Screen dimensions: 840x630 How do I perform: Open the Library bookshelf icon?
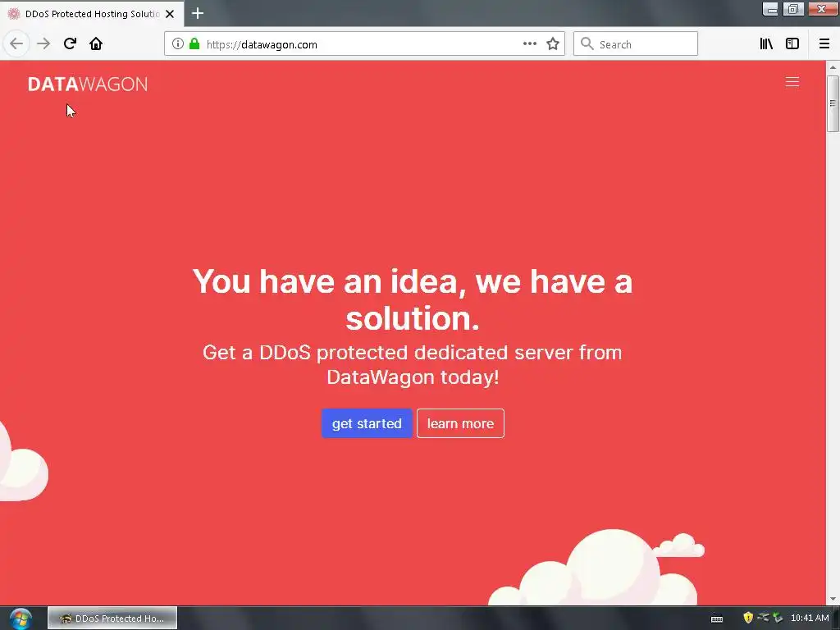[x=766, y=44]
